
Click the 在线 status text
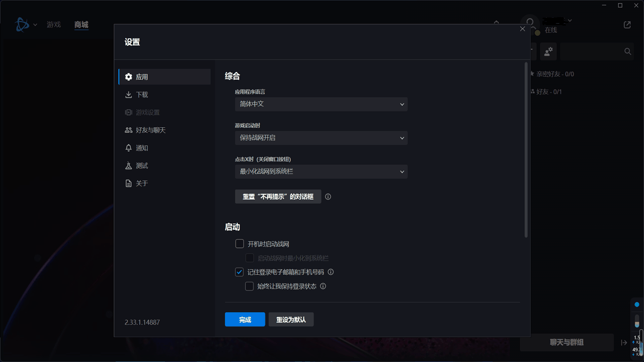(551, 30)
